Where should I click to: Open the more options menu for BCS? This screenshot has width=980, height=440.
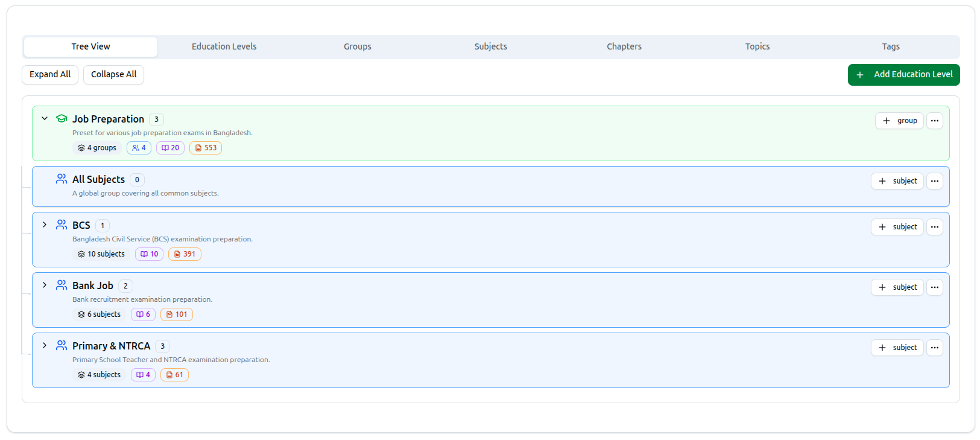[x=935, y=227]
